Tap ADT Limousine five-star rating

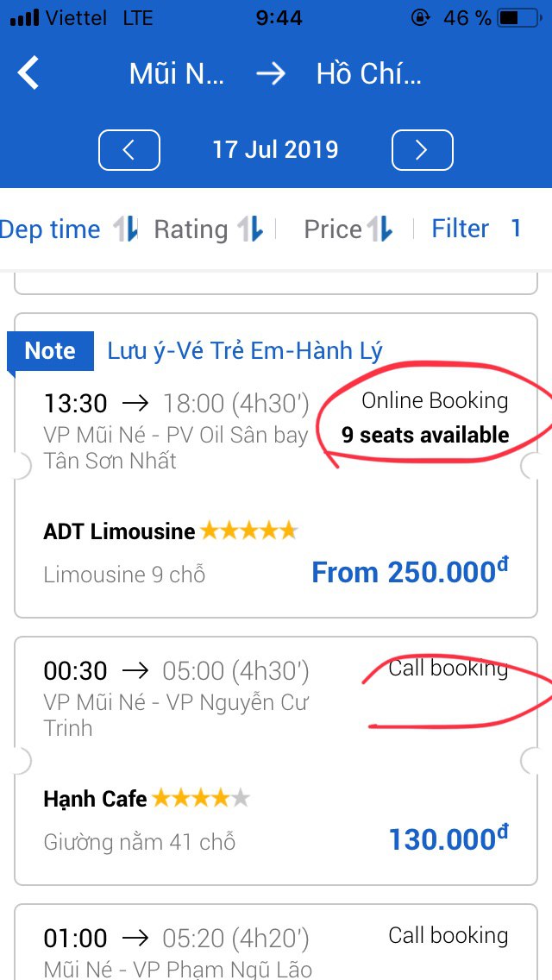coord(248,531)
